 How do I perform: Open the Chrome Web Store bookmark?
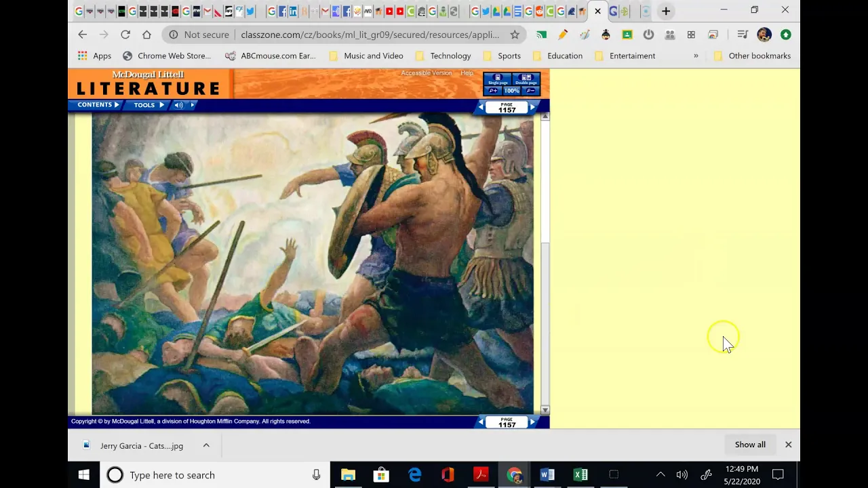(x=167, y=56)
